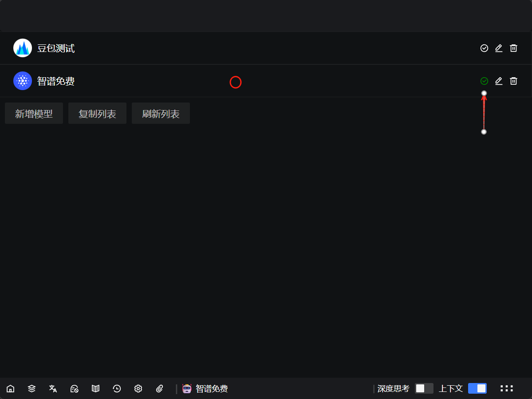Image resolution: width=532 pixels, height=399 pixels.
Task: Open the open-book icon in bottom bar
Action: [95, 389]
